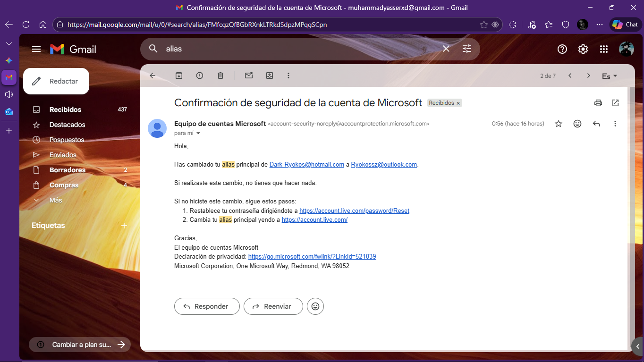
Task: Report this email as spam
Action: point(199,76)
